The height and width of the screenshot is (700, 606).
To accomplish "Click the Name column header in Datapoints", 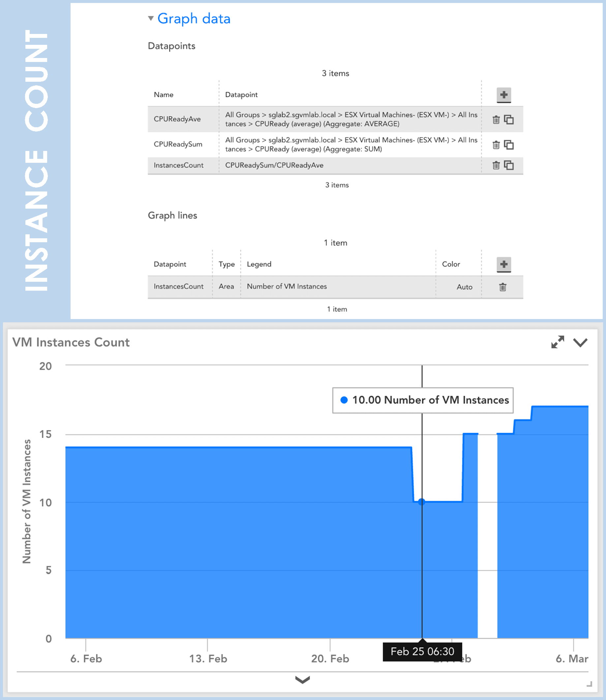I will point(163,95).
